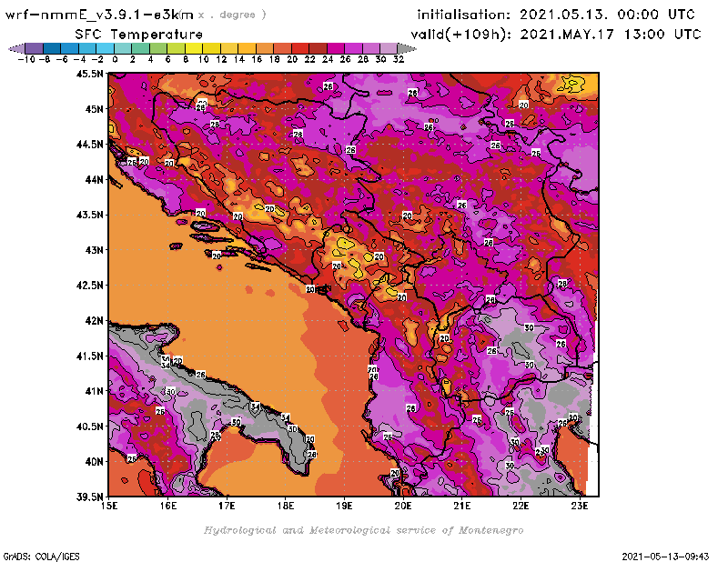The width and height of the screenshot is (728, 562).
Task: Select the 'SFC Temperature' heading
Action: click(139, 35)
